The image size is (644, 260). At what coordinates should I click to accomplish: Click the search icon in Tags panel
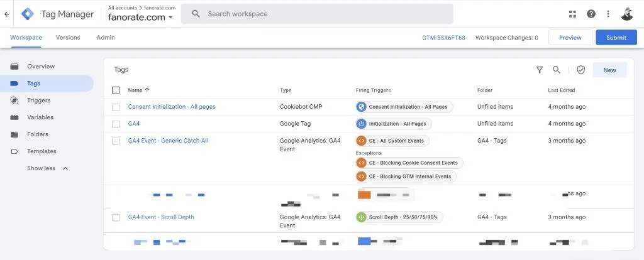point(556,70)
